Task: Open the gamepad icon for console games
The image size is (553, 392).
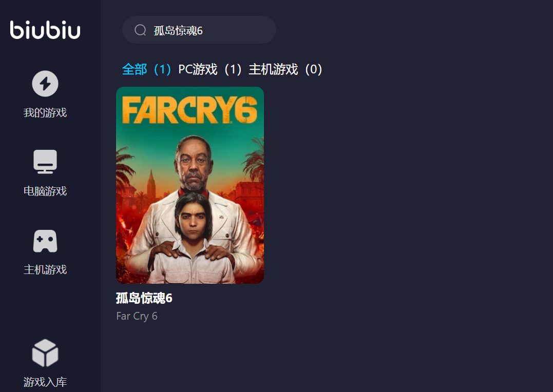Action: (x=45, y=241)
